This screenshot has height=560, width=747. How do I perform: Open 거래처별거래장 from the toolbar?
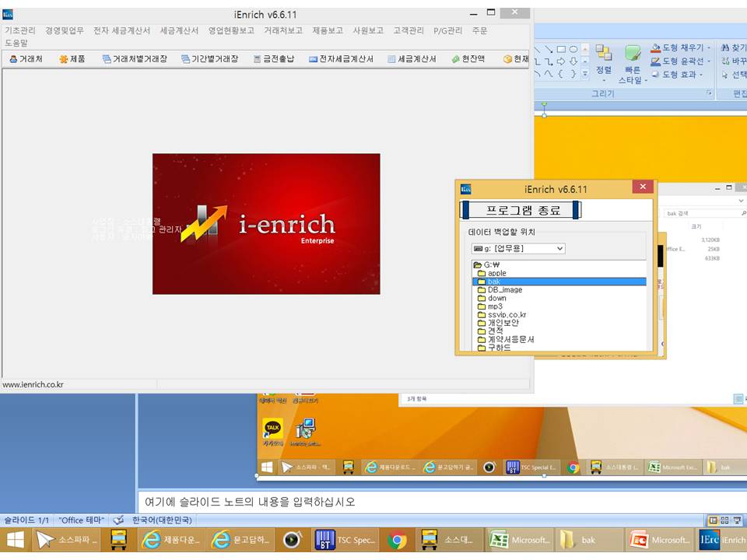tap(134, 59)
